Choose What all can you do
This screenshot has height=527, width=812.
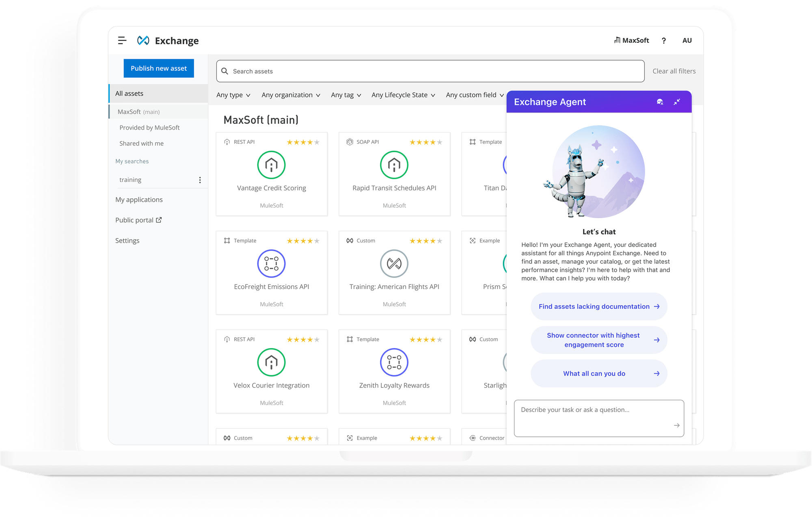pos(599,373)
